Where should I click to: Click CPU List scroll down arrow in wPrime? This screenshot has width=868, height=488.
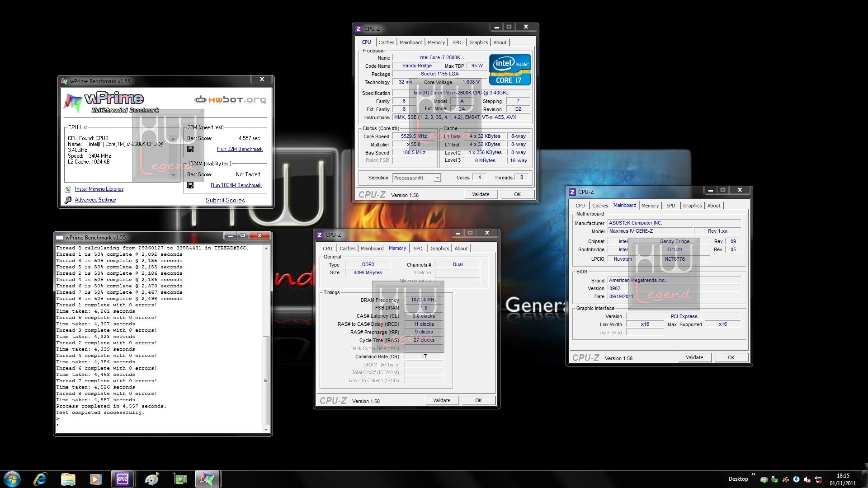click(x=173, y=175)
